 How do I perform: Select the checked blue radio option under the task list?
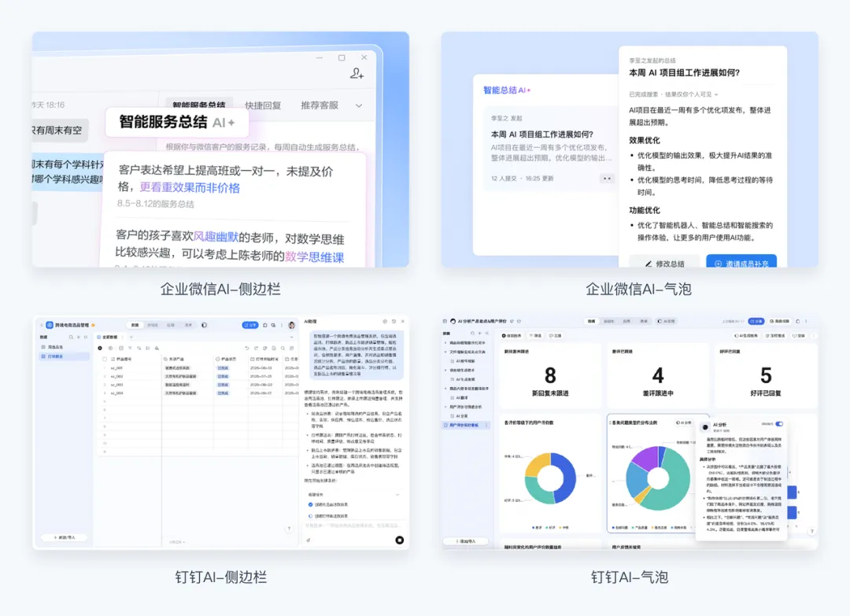311,504
